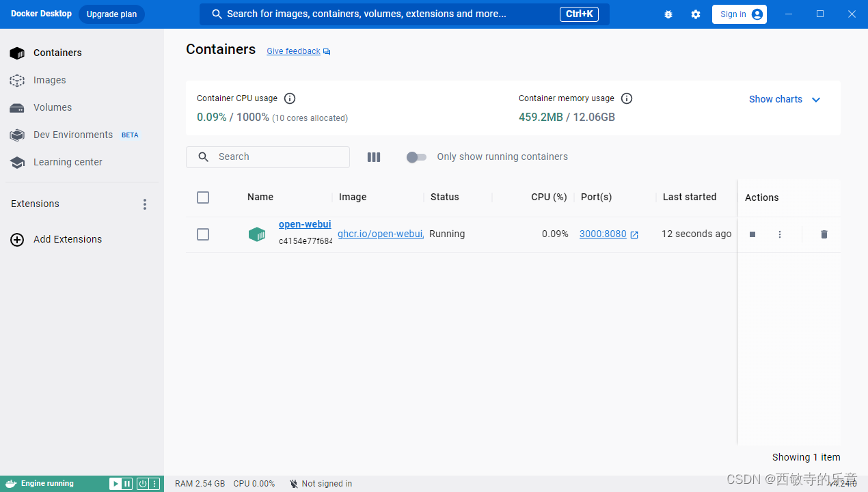Viewport: 868px width, 492px height.
Task: Click the Add Extensions plus icon
Action: (x=17, y=240)
